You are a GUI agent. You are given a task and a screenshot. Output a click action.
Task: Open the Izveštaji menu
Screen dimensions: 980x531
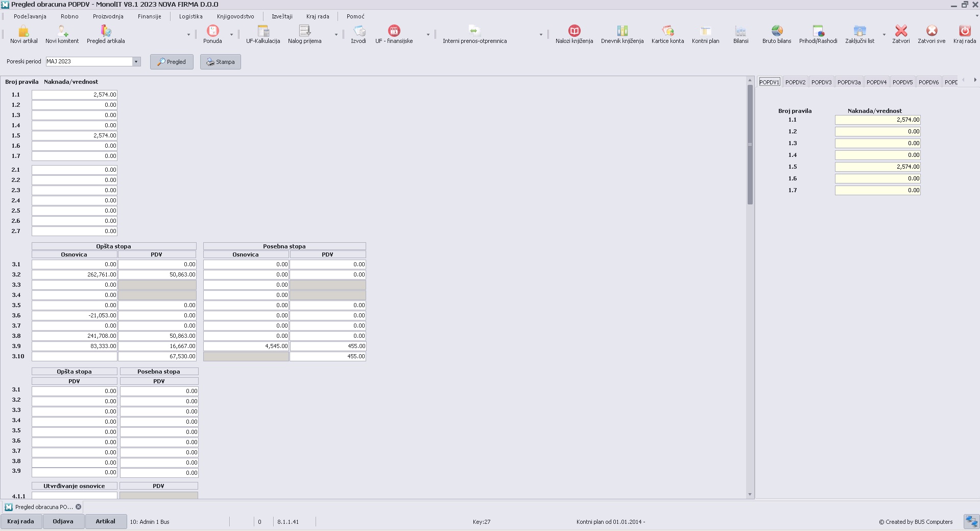pos(282,16)
